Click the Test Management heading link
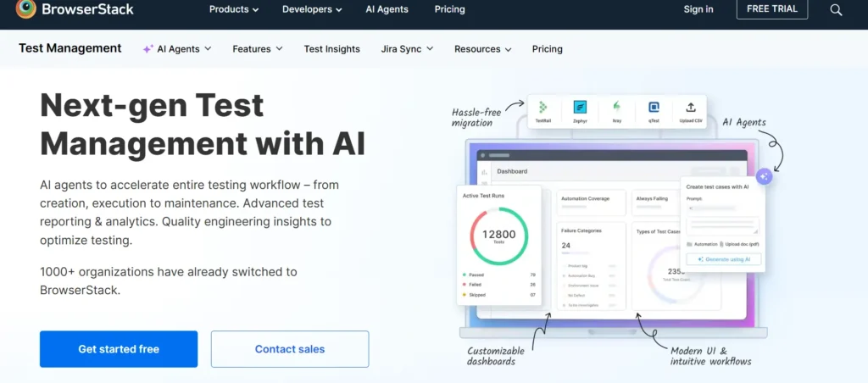Image resolution: width=868 pixels, height=383 pixels. [70, 48]
